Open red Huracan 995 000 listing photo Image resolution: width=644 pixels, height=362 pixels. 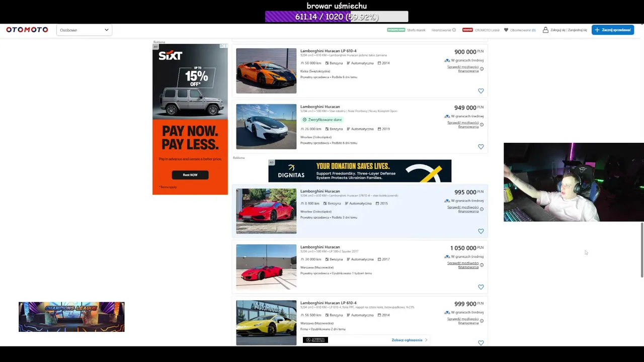click(266, 211)
